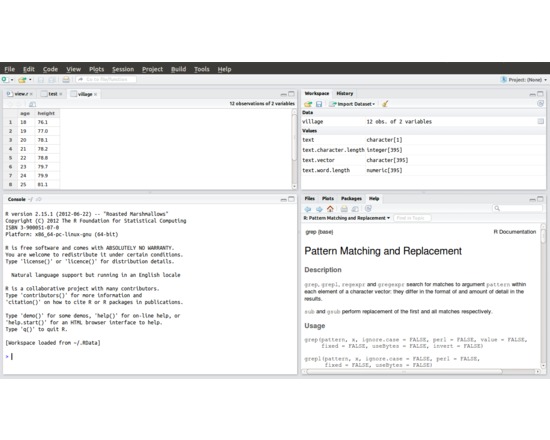
Task: Open the View menu
Action: pyautogui.click(x=74, y=69)
